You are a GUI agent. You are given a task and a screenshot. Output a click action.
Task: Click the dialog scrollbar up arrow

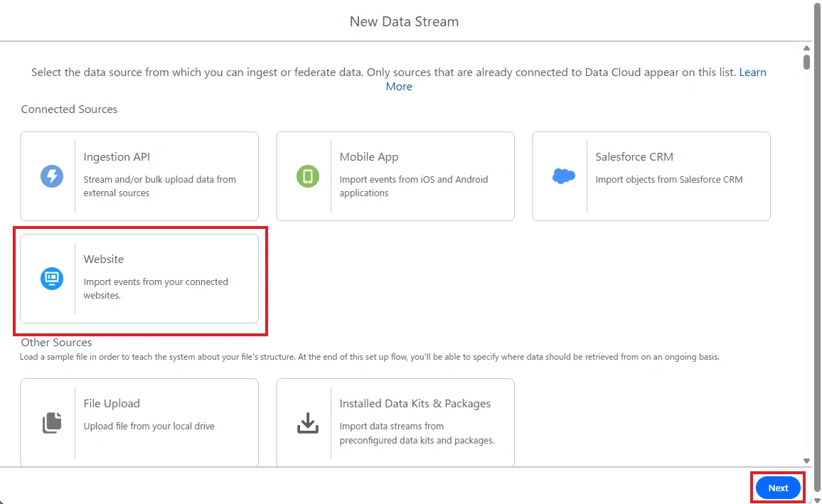click(806, 48)
